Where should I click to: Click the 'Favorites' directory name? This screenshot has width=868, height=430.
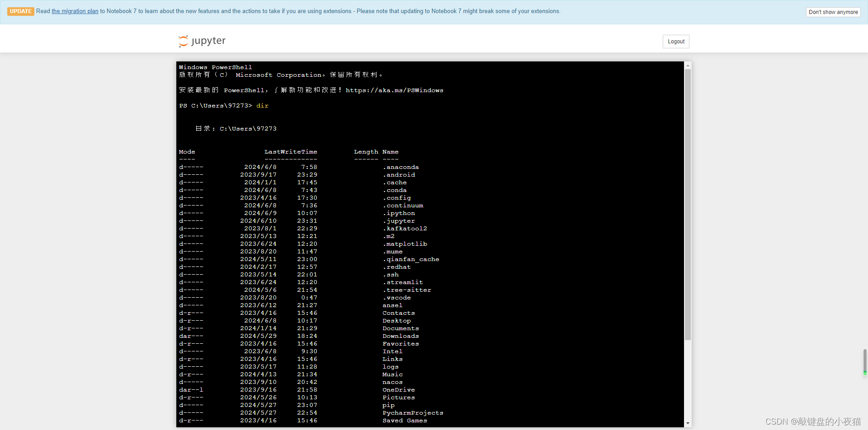point(401,344)
